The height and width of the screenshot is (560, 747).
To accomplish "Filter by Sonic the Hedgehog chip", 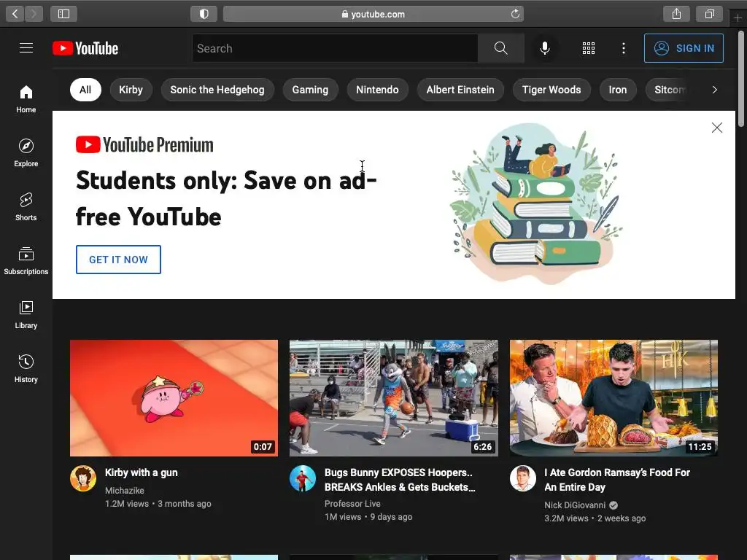I will 217,90.
